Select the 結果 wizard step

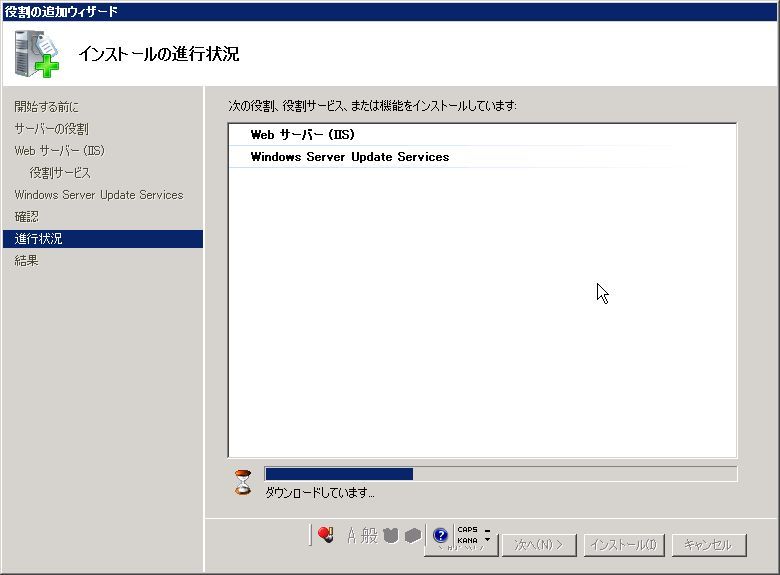pos(26,261)
